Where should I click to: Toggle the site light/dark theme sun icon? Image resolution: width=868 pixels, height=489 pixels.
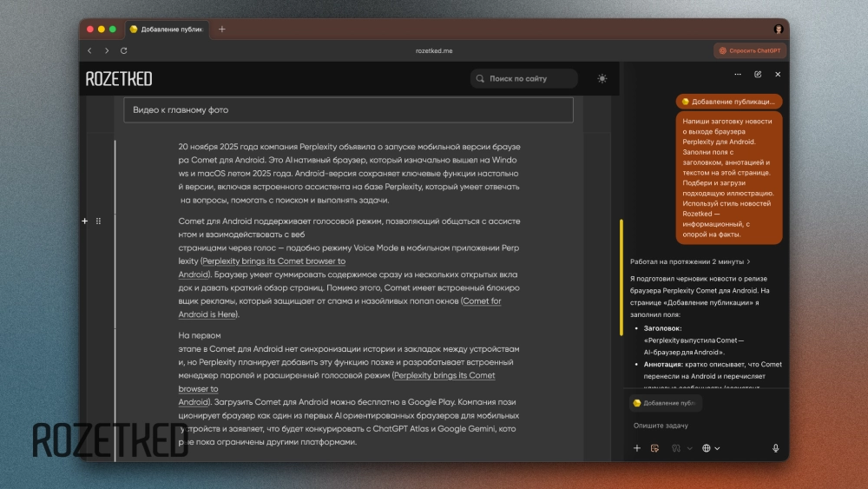pos(602,78)
